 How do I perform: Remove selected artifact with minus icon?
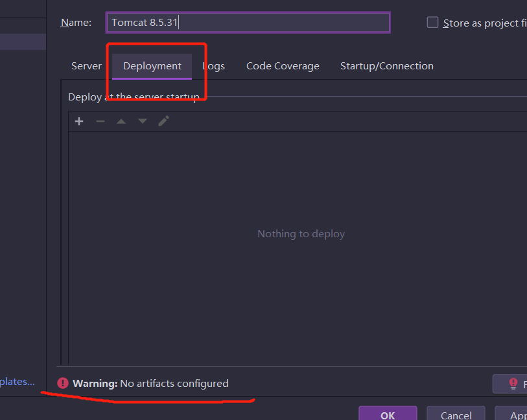coord(100,121)
